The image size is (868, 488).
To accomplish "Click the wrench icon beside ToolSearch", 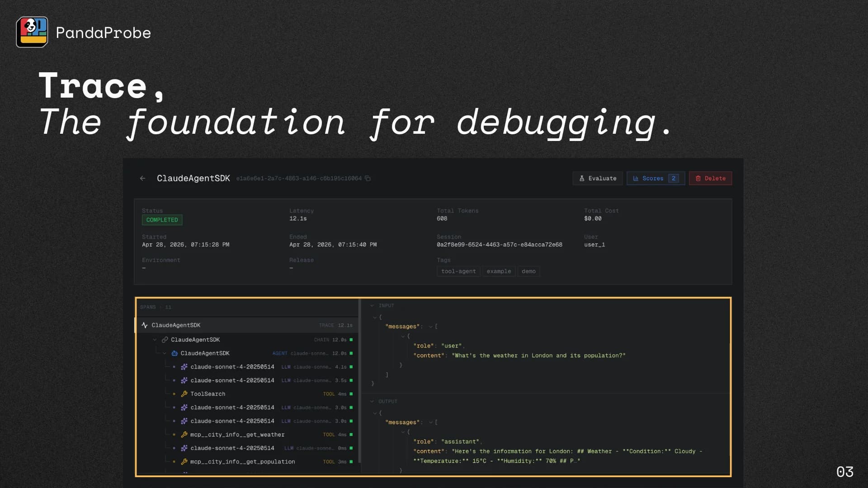I will click(x=184, y=394).
